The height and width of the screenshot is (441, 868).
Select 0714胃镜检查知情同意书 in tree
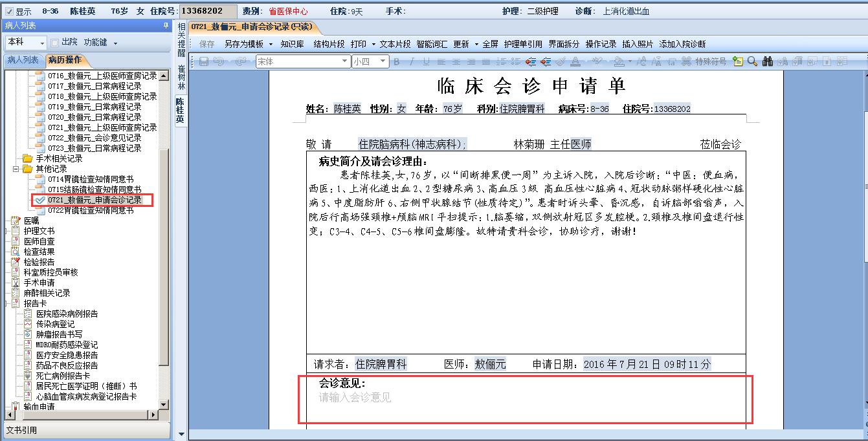tap(90, 179)
